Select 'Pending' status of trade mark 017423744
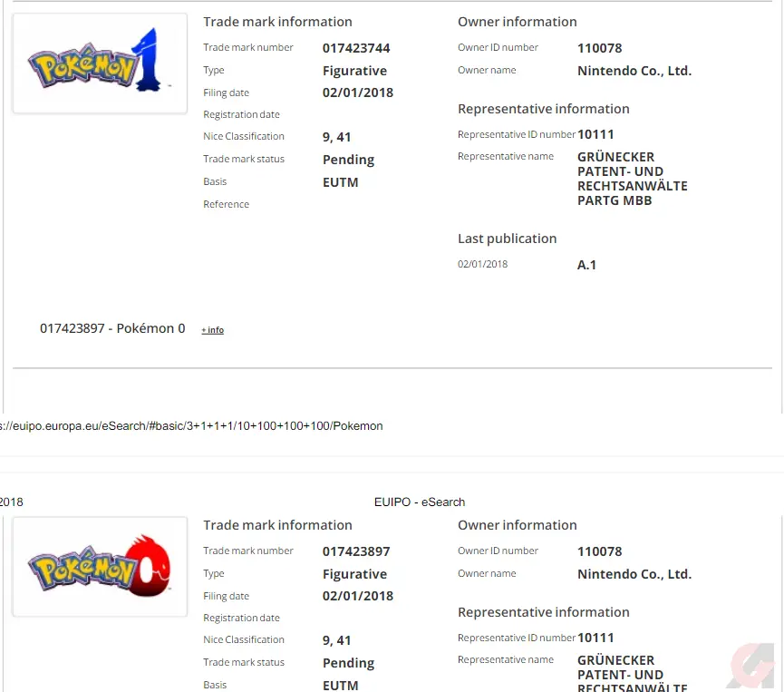Viewport: 784px width, 692px height. click(349, 160)
